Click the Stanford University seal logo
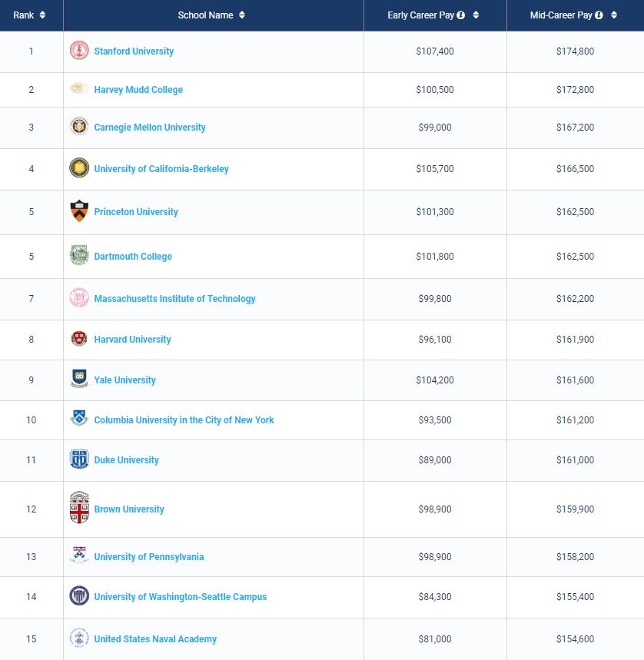This screenshot has width=644, height=660. click(79, 51)
